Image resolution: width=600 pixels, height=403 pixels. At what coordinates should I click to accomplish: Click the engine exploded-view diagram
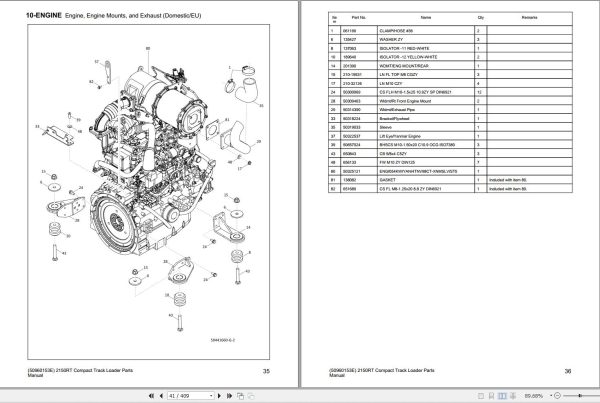(x=148, y=192)
